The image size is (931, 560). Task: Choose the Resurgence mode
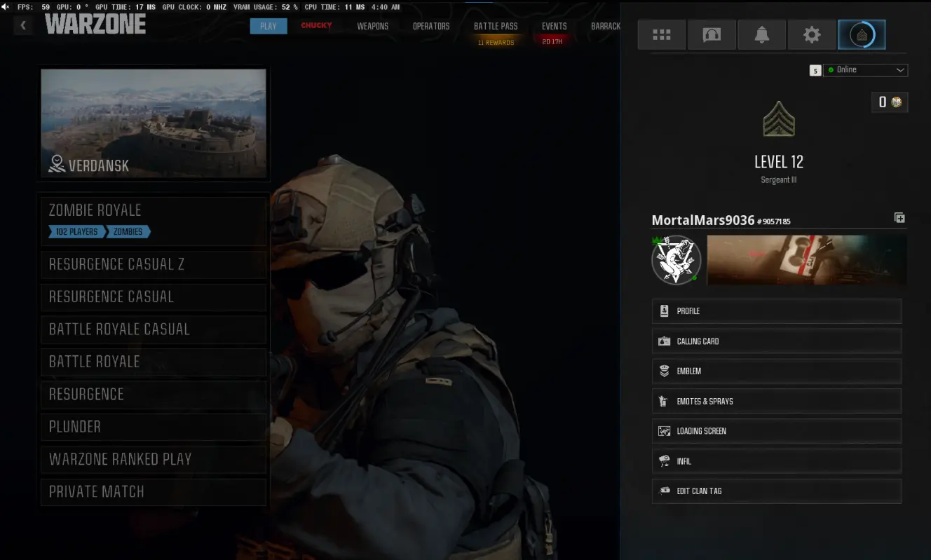pos(154,395)
